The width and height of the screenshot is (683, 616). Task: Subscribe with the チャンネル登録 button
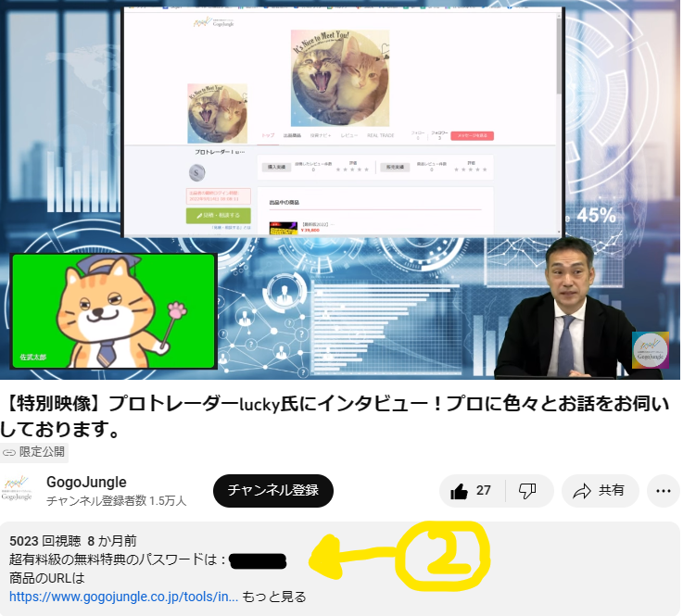pyautogui.click(x=273, y=491)
